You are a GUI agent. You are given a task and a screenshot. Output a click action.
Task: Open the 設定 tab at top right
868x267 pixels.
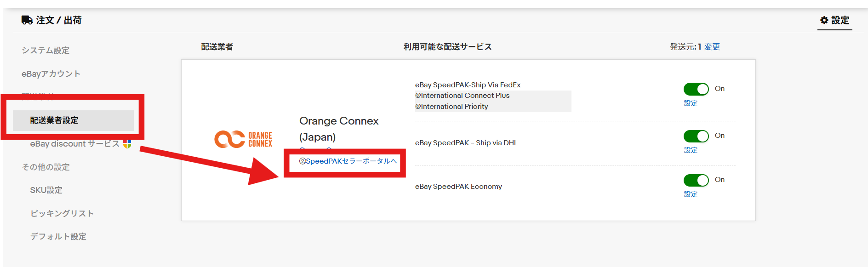point(835,20)
